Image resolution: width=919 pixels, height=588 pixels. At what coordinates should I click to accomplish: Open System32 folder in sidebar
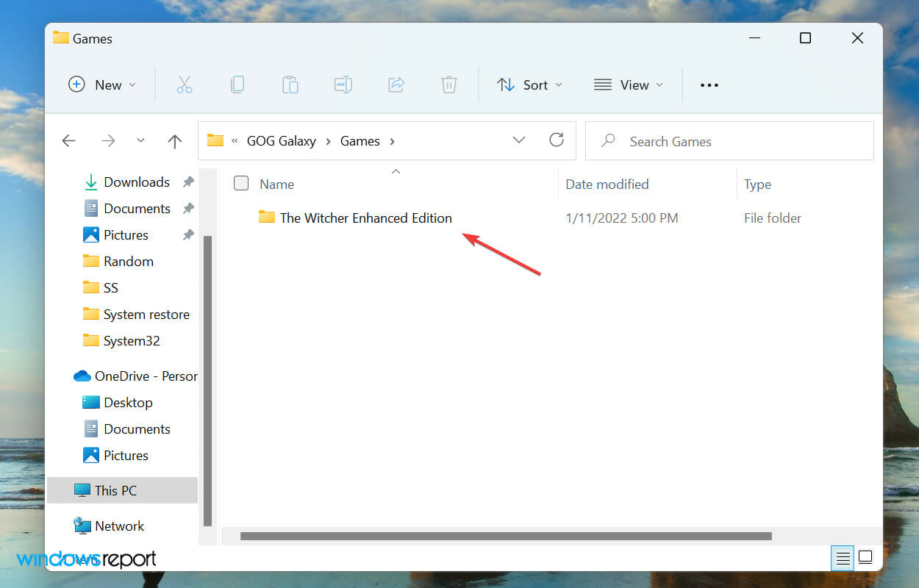pos(121,340)
